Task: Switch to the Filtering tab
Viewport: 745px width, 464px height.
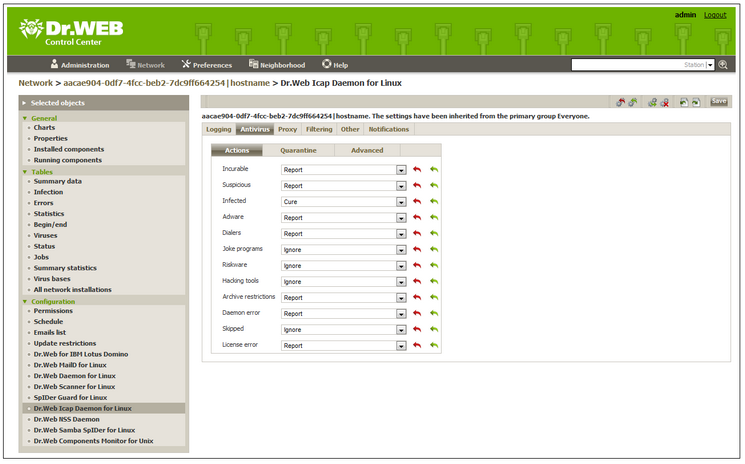Action: [319, 129]
